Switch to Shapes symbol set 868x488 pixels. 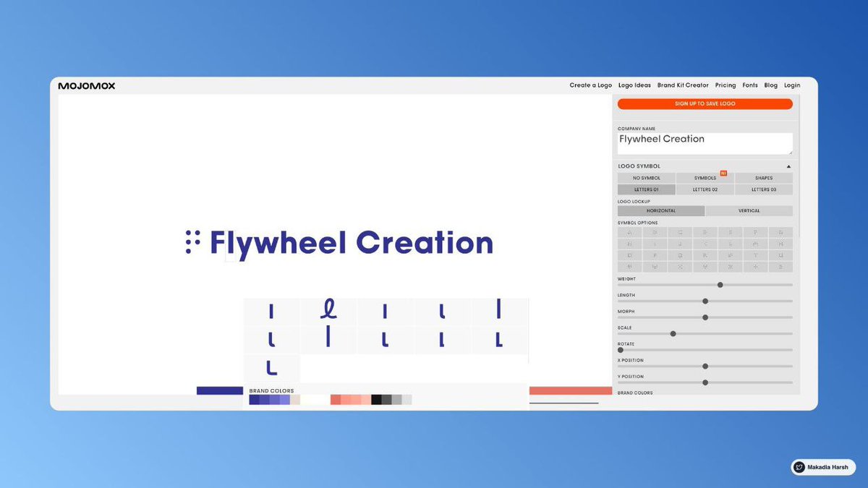tap(764, 178)
